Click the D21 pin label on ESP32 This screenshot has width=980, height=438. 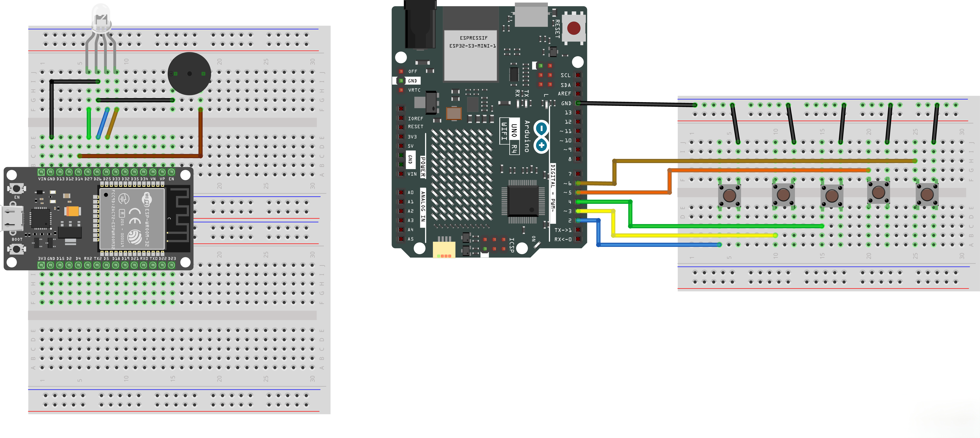click(135, 258)
